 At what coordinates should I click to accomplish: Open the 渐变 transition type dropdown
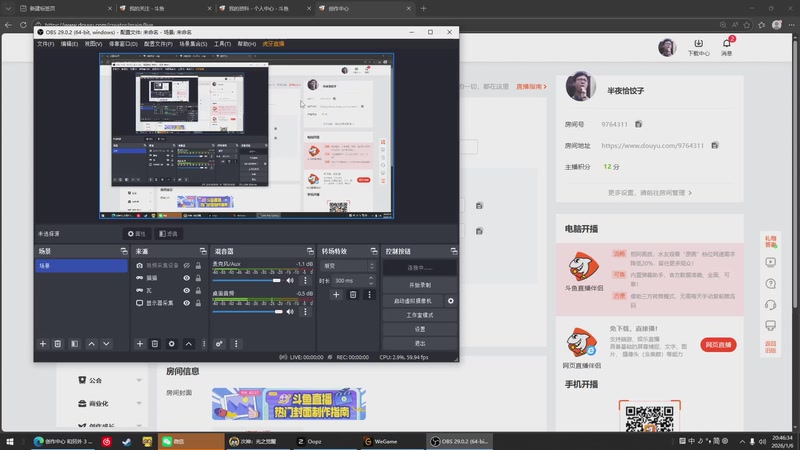pos(349,266)
